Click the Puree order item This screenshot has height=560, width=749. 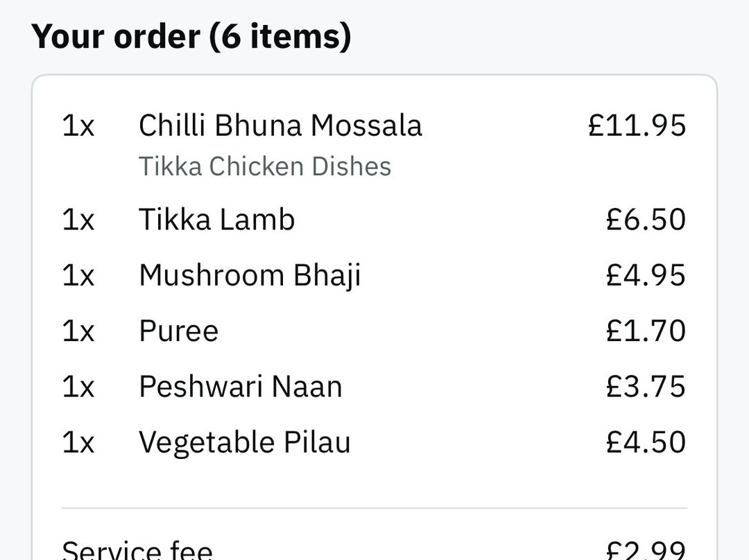point(179,331)
